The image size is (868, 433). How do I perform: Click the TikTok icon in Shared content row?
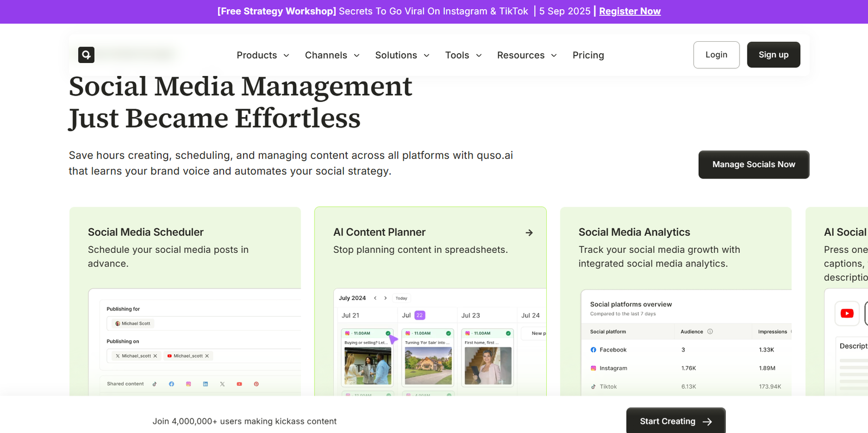click(155, 384)
